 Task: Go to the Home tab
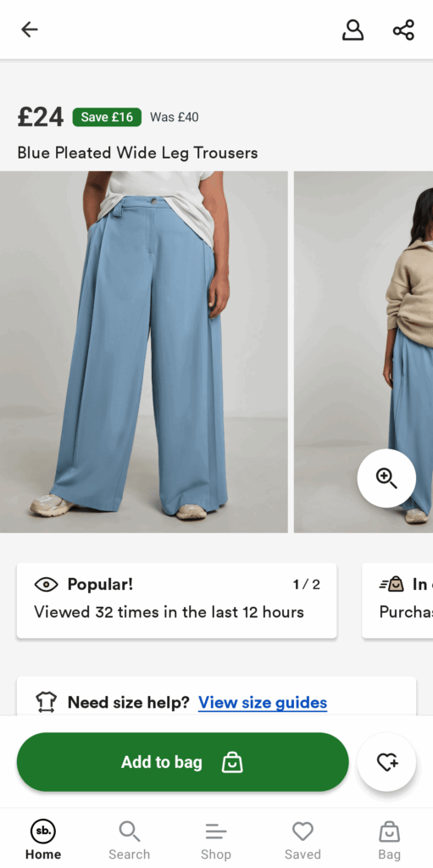point(43,840)
